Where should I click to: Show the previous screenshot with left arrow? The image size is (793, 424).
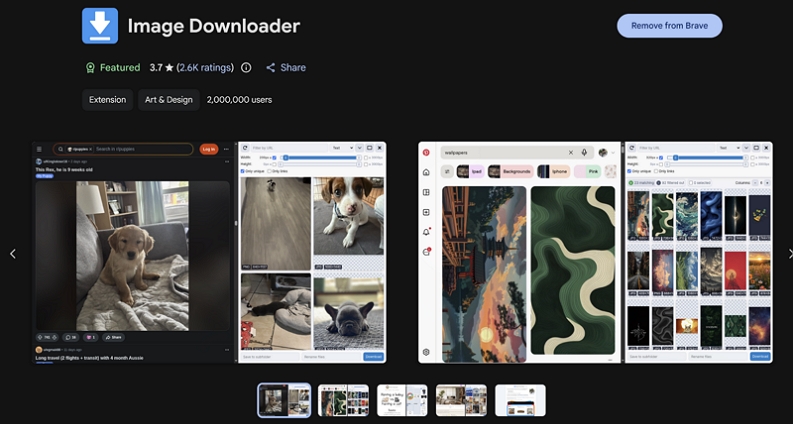click(13, 253)
